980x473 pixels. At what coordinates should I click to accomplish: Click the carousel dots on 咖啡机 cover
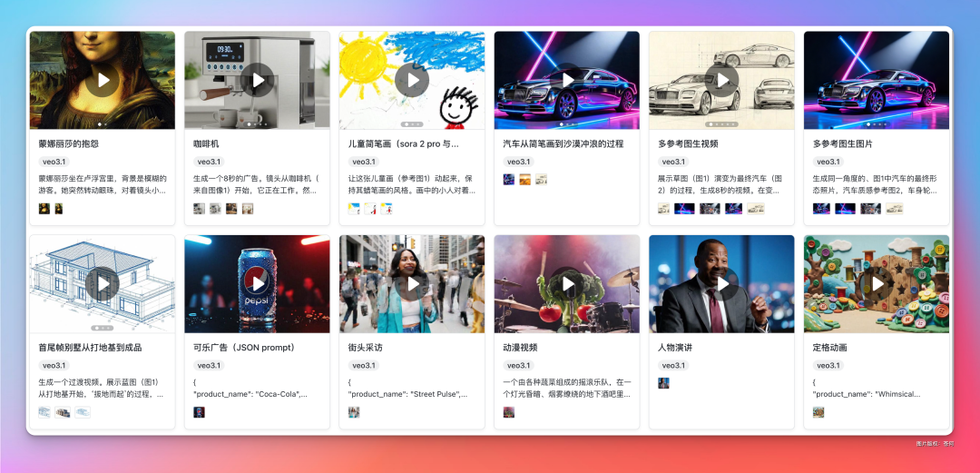click(x=257, y=124)
